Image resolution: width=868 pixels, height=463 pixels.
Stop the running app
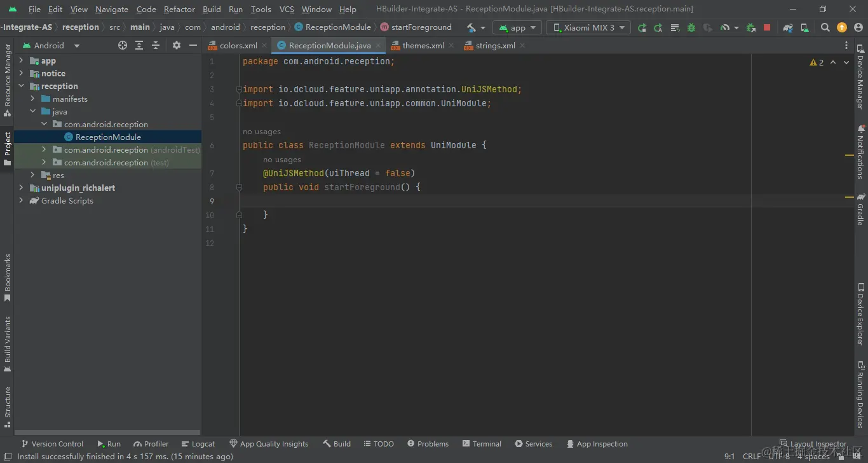coord(767,27)
